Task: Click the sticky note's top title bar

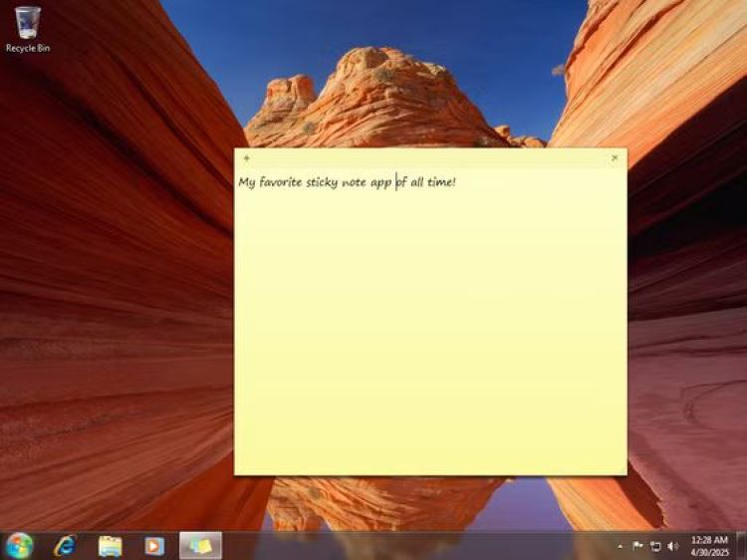Action: pyautogui.click(x=428, y=157)
